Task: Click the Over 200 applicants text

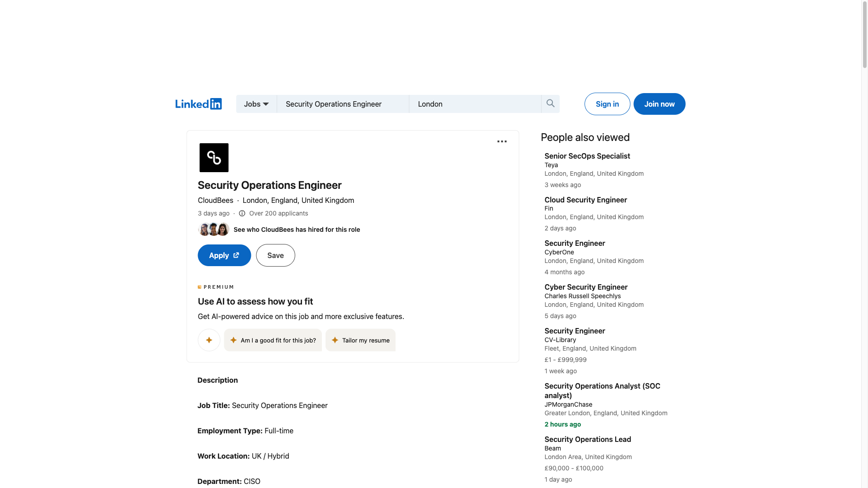Action: click(x=278, y=213)
